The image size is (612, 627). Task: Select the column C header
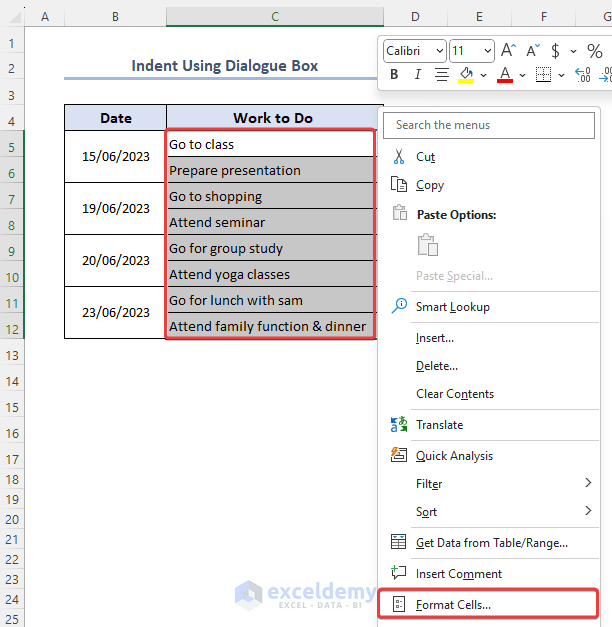(x=275, y=16)
